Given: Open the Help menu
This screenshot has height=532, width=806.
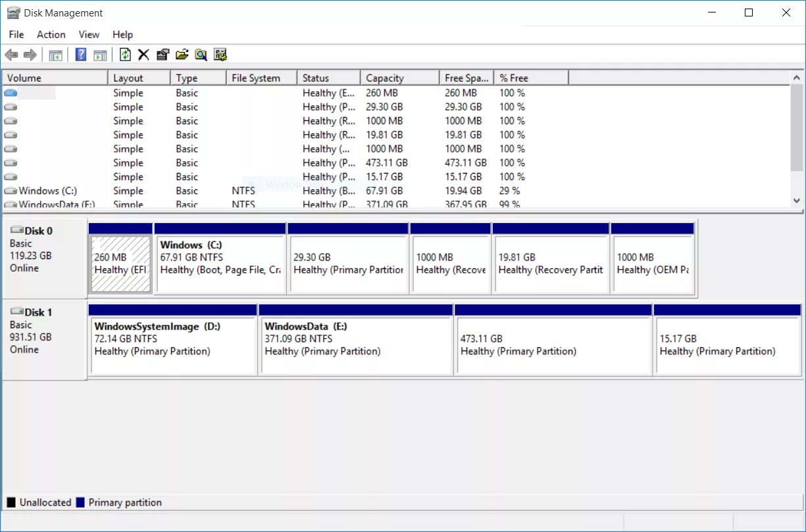Looking at the screenshot, I should 122,35.
